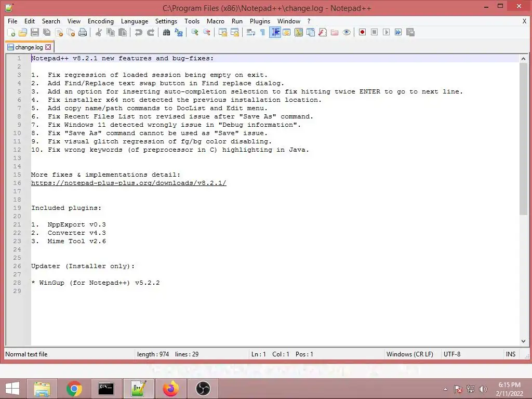Click the macro Playback toolbar button
This screenshot has height=399, width=532.
coord(386,32)
